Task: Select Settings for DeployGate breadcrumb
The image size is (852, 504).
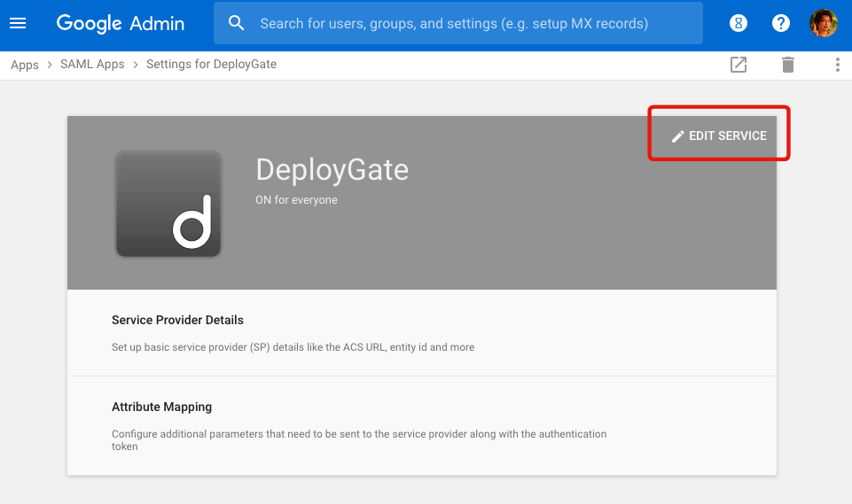Action: (211, 64)
